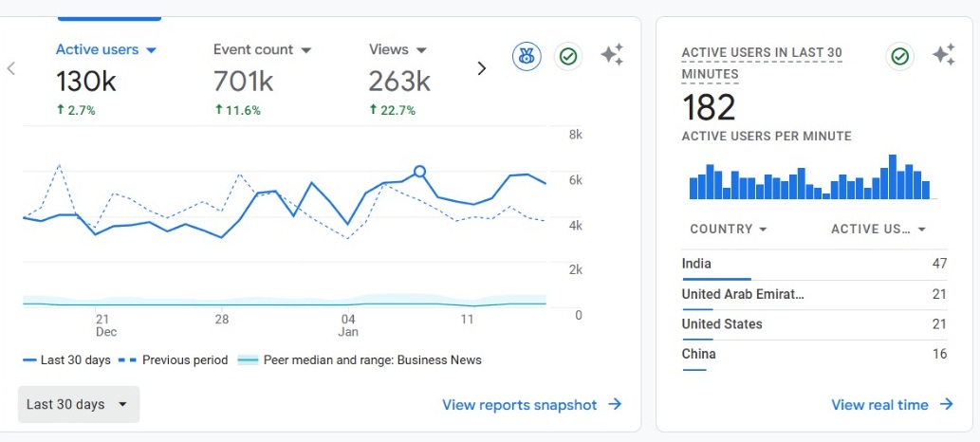Click the tallest bar in per-minute chart
The image size is (980, 442).
click(893, 177)
